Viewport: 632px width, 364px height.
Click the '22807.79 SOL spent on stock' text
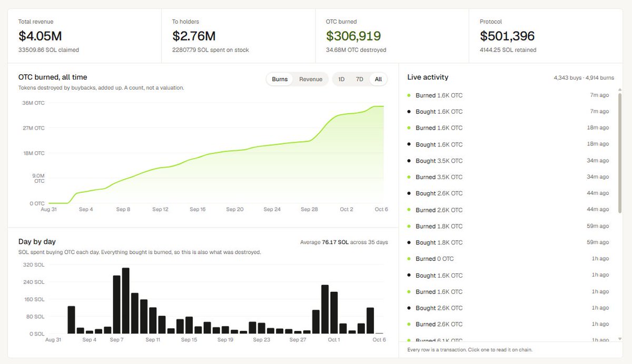(211, 50)
